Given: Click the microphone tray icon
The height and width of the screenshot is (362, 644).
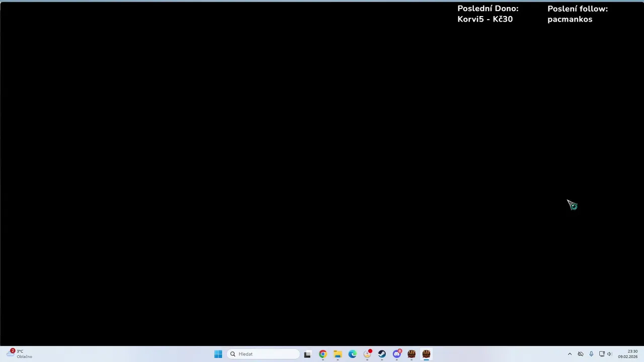Looking at the screenshot, I should tap(591, 354).
